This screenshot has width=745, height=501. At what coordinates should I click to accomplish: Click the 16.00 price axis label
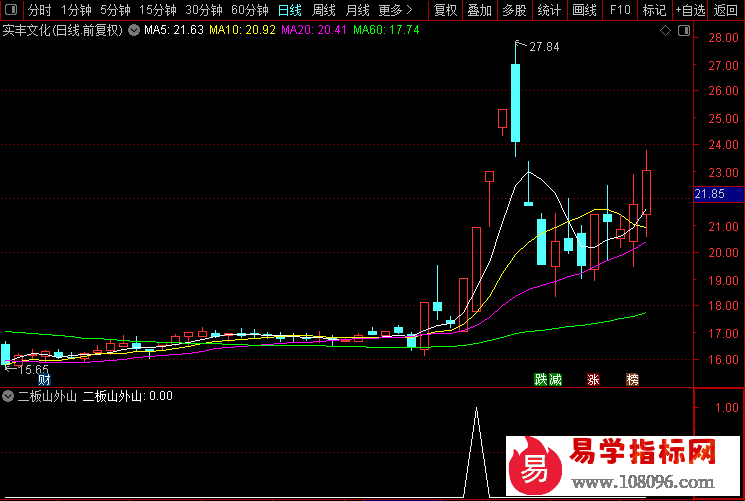pyautogui.click(x=723, y=360)
